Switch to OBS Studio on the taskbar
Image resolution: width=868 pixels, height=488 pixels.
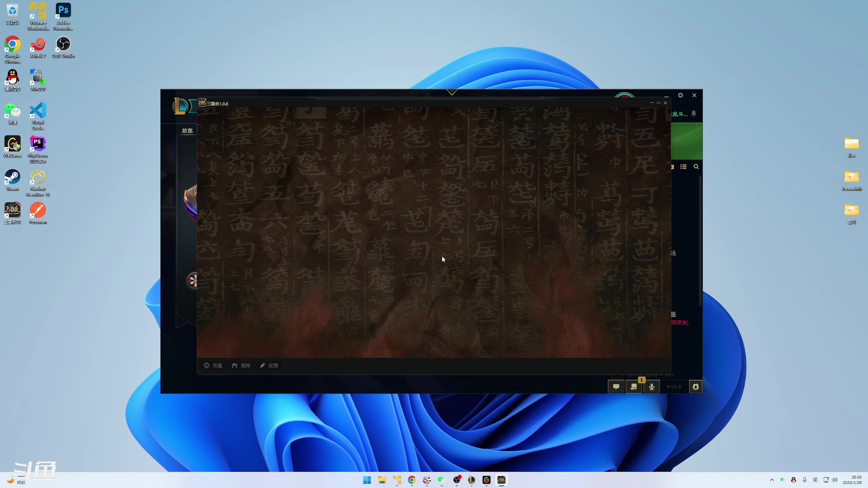pos(457,480)
